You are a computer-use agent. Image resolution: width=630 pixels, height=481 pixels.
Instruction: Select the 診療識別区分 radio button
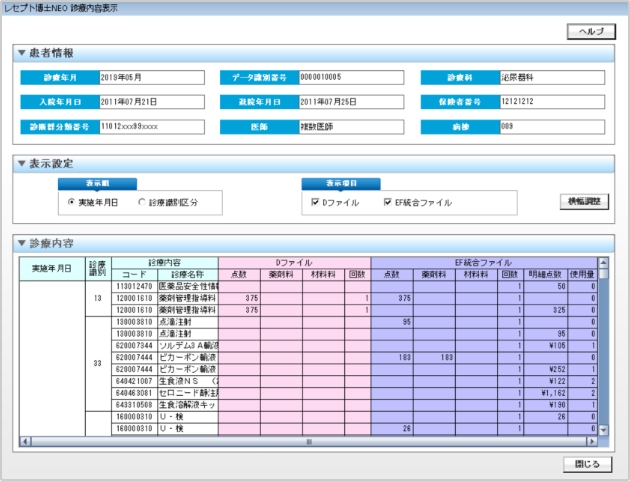point(142,202)
